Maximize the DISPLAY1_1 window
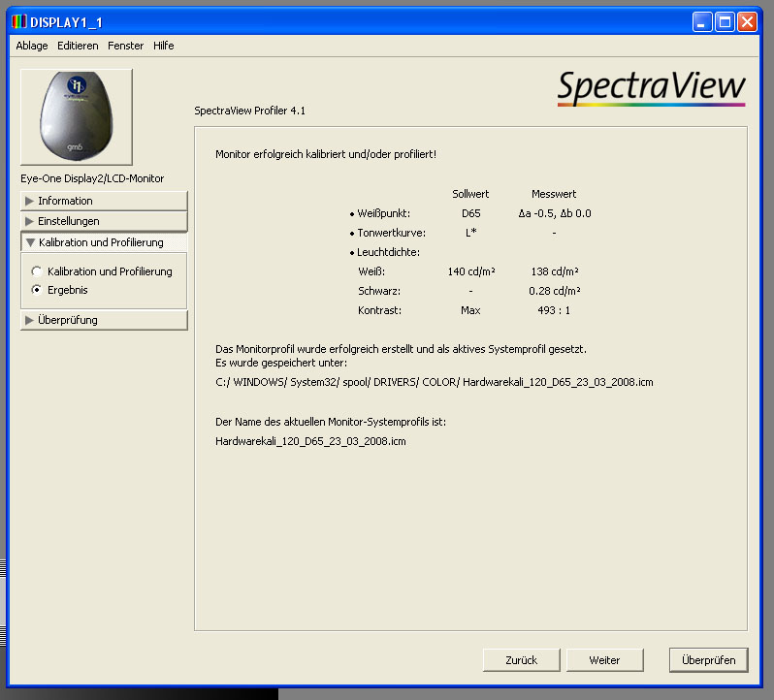 [x=725, y=21]
